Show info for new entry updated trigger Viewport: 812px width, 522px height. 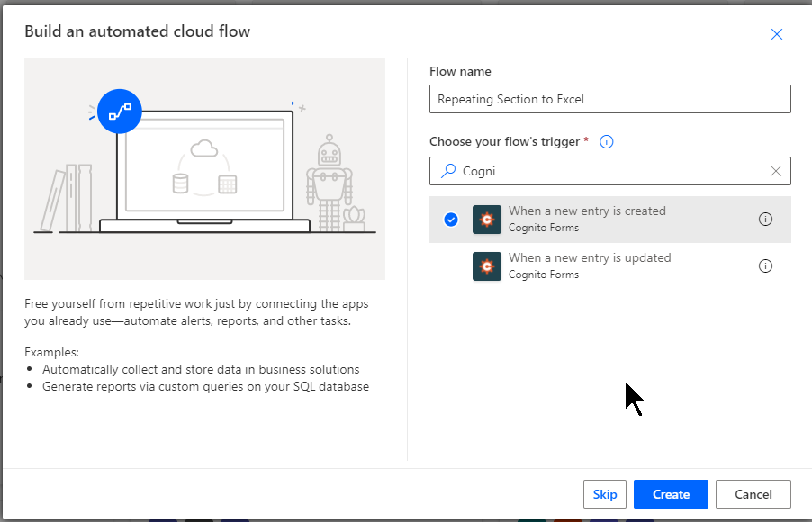click(x=765, y=266)
